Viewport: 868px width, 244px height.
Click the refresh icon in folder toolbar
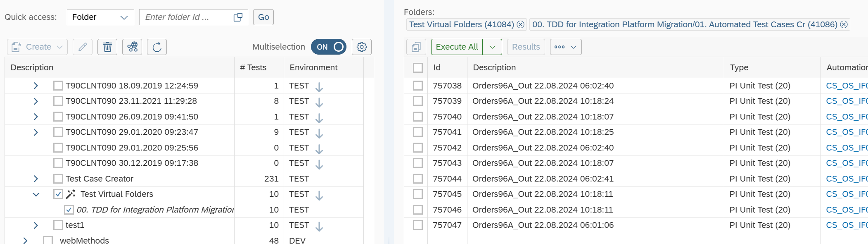157,47
